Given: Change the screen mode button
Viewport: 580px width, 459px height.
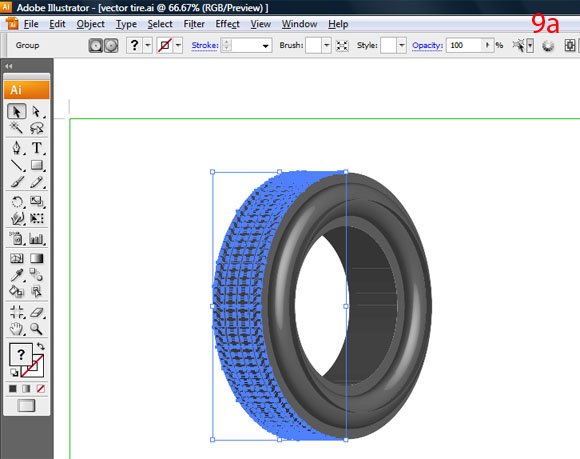Looking at the screenshot, I should [26, 406].
